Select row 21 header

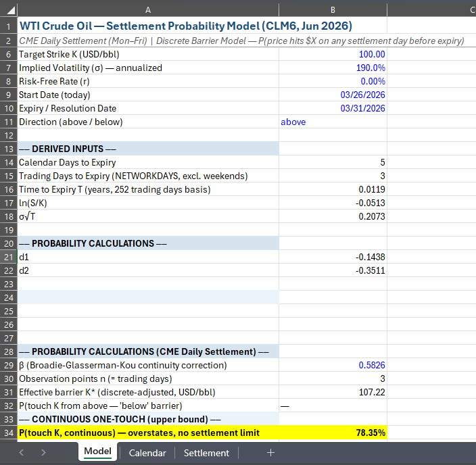[9, 257]
